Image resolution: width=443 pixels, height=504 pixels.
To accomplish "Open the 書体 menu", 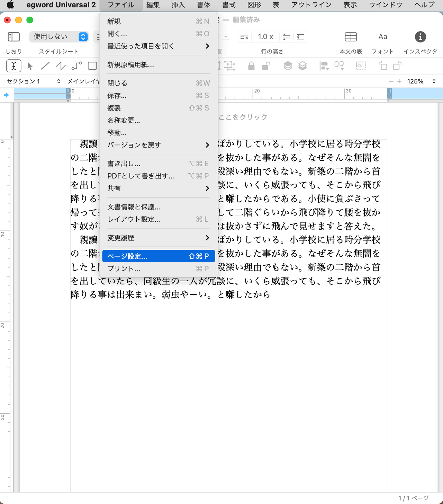I will coord(204,5).
